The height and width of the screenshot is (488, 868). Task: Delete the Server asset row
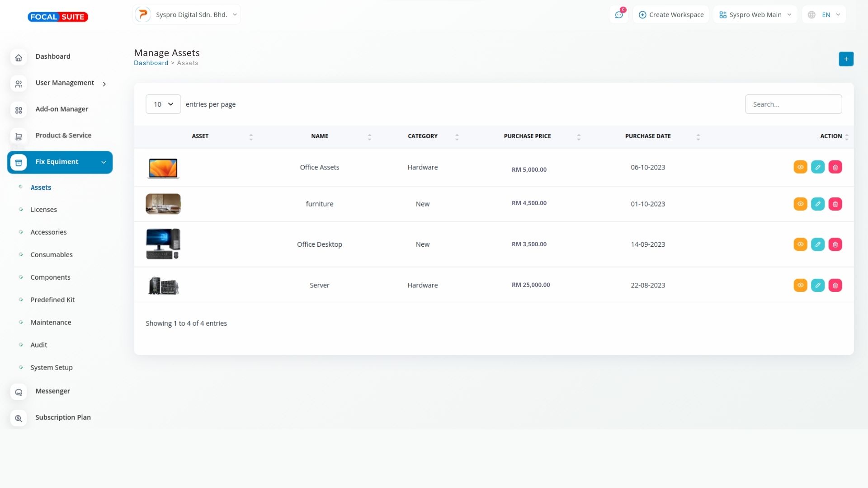point(835,285)
